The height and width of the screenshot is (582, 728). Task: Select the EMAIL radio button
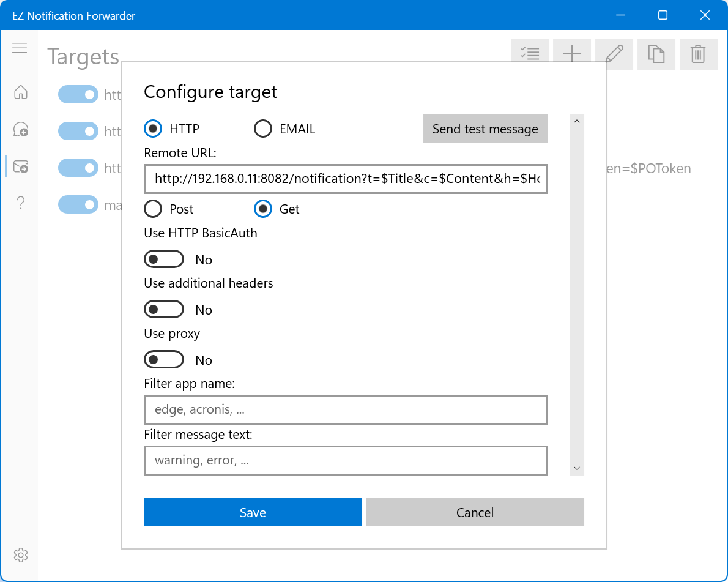click(263, 129)
